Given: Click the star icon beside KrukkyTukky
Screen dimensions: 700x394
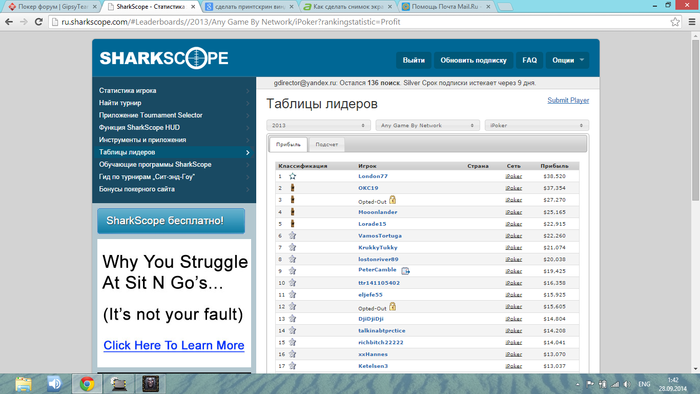Looking at the screenshot, I should point(292,247).
